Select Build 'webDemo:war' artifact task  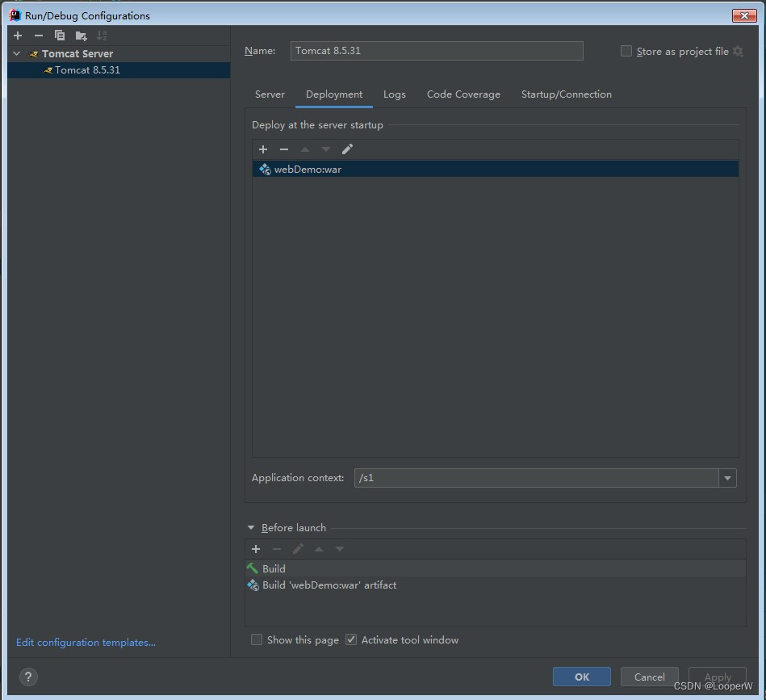click(496, 585)
